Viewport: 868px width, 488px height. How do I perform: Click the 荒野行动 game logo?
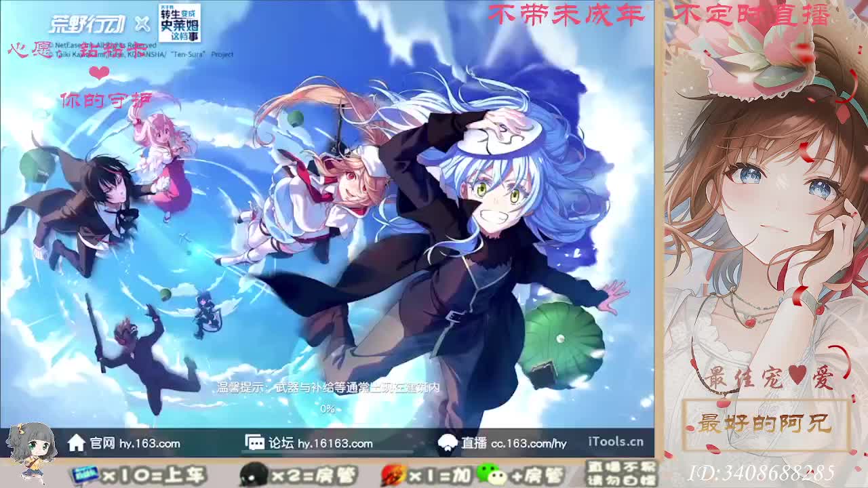[87, 24]
